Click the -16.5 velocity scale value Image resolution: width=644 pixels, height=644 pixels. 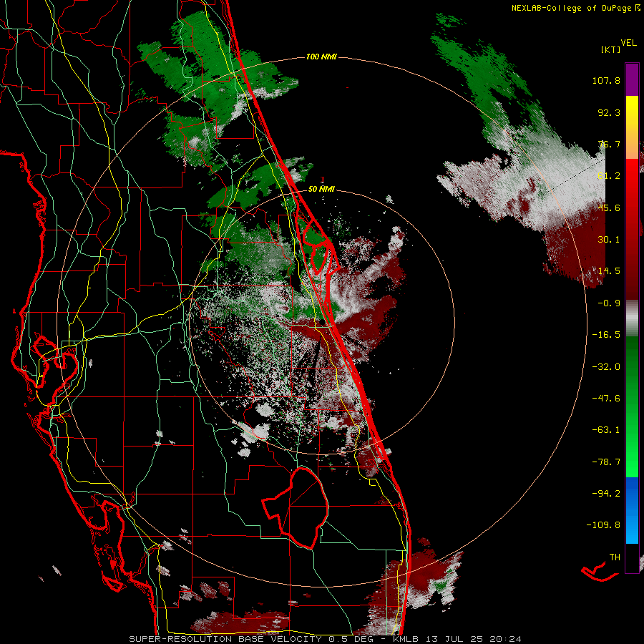(x=606, y=335)
